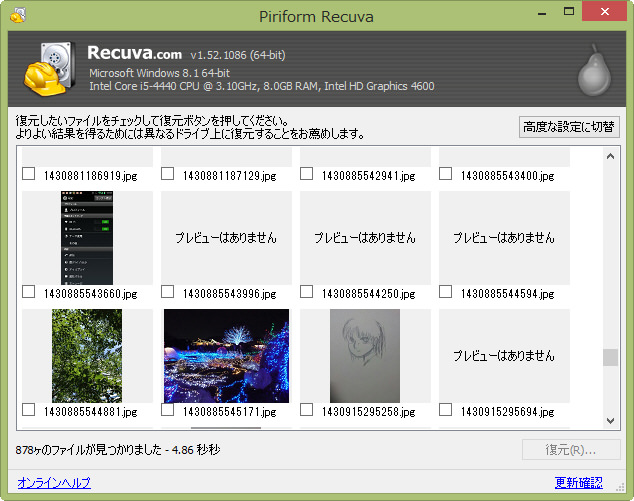Viewport: 634px width, 501px height.
Task: Click the 復元(R)... recover button
Action: tap(571, 450)
